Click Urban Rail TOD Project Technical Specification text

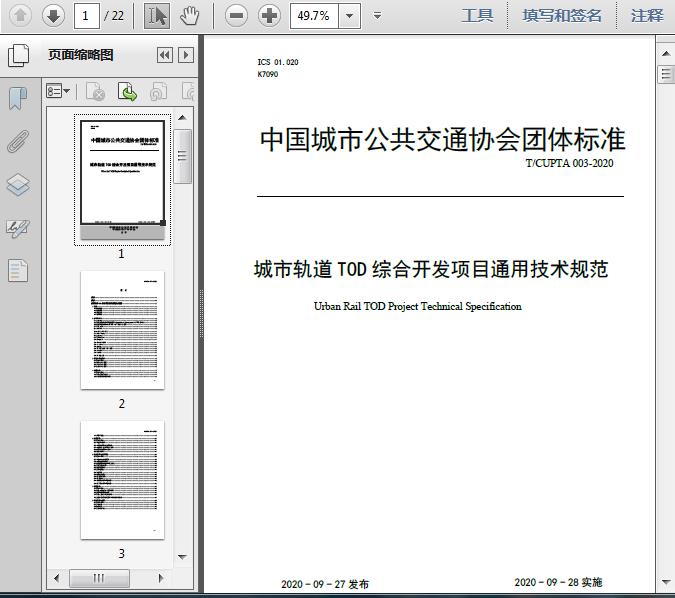(418, 307)
